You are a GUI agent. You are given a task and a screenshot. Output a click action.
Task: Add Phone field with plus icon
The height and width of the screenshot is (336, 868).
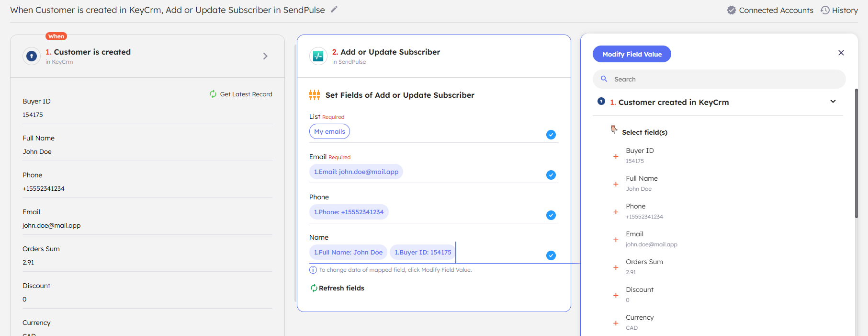(x=616, y=212)
